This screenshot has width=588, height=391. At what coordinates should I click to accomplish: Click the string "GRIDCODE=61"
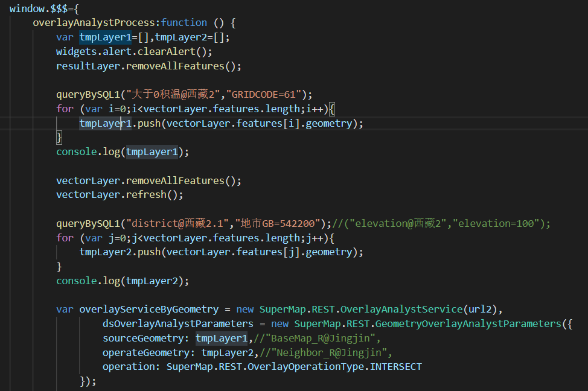pos(264,95)
